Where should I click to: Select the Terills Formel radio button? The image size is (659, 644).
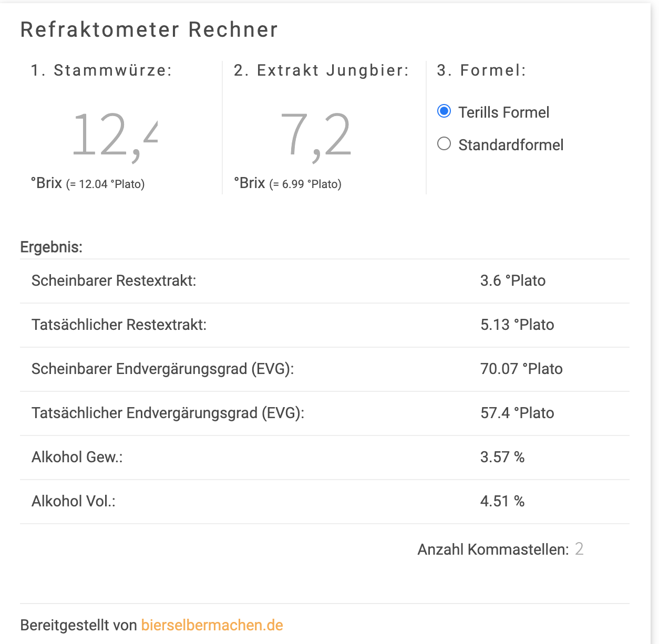[x=444, y=111]
